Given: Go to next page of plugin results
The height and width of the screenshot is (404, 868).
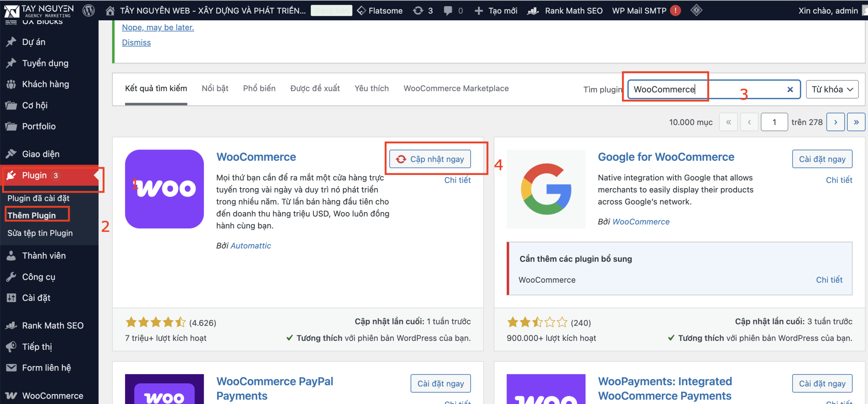Looking at the screenshot, I should (835, 122).
